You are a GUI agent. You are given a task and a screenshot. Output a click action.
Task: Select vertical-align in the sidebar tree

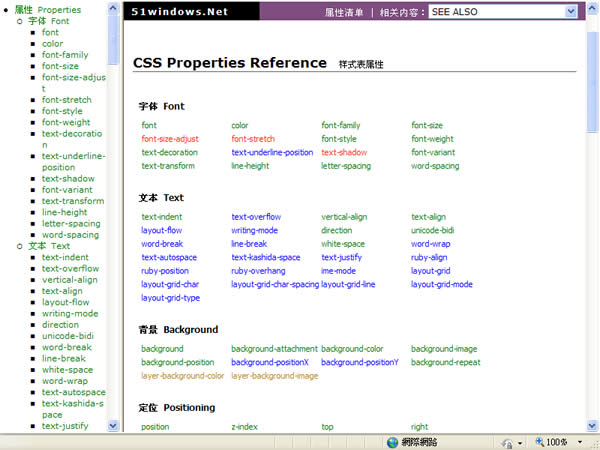click(x=70, y=280)
